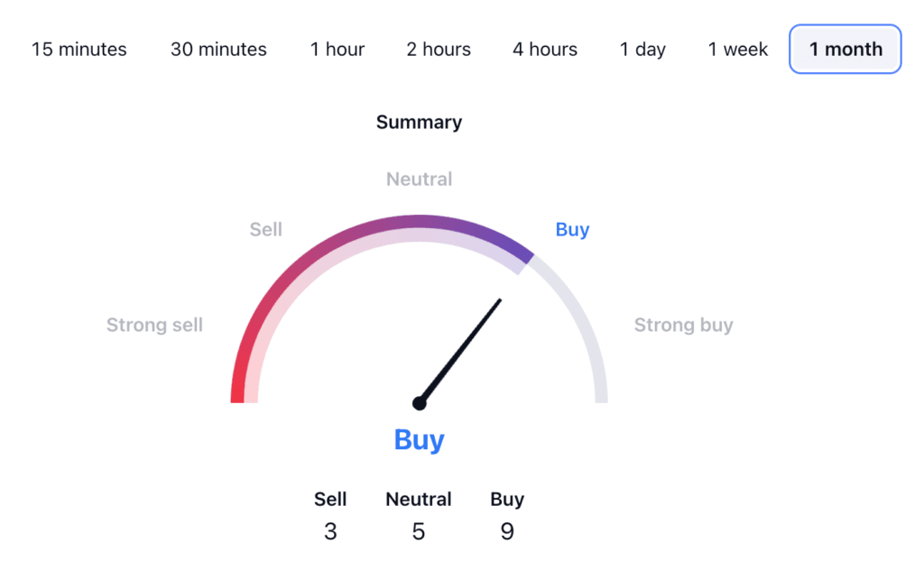Choose the 1 hour timeframe
Screen dimensions: 924x570
click(x=337, y=49)
